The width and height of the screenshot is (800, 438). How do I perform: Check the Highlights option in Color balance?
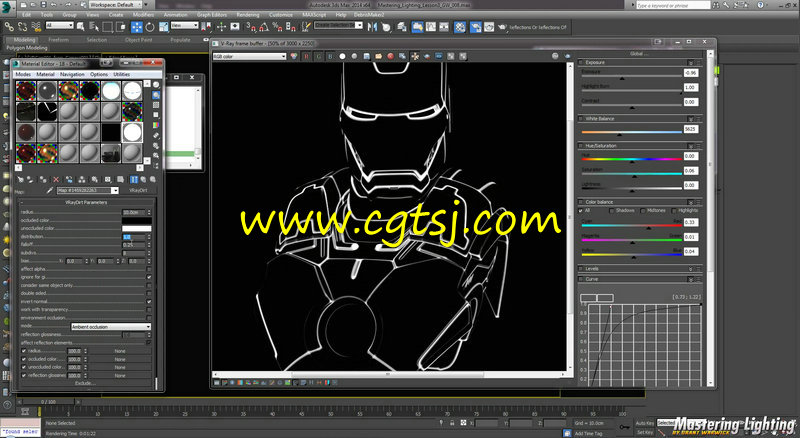[674, 210]
